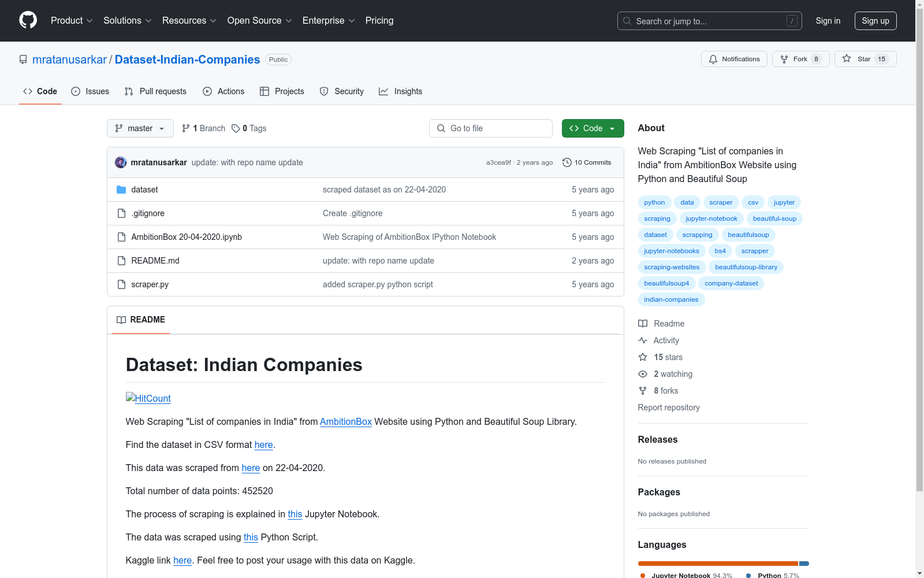924x578 pixels.
Task: Click the Go to file input
Action: [491, 128]
